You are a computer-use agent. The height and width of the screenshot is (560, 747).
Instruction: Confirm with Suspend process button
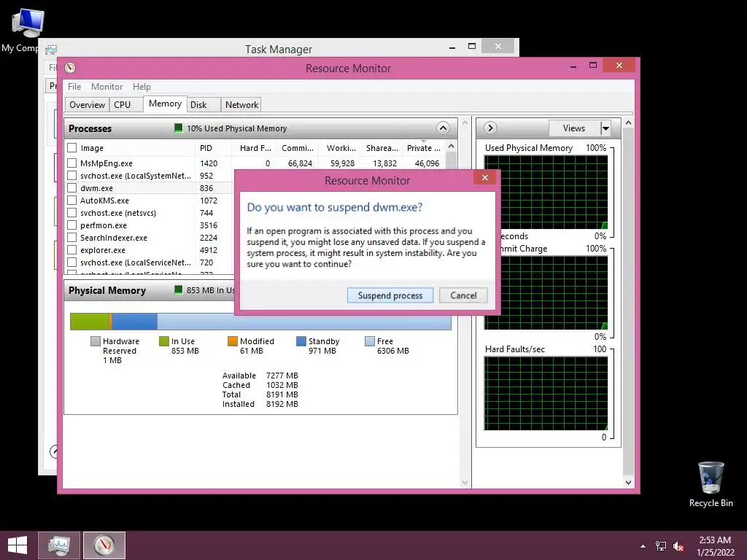click(x=390, y=295)
